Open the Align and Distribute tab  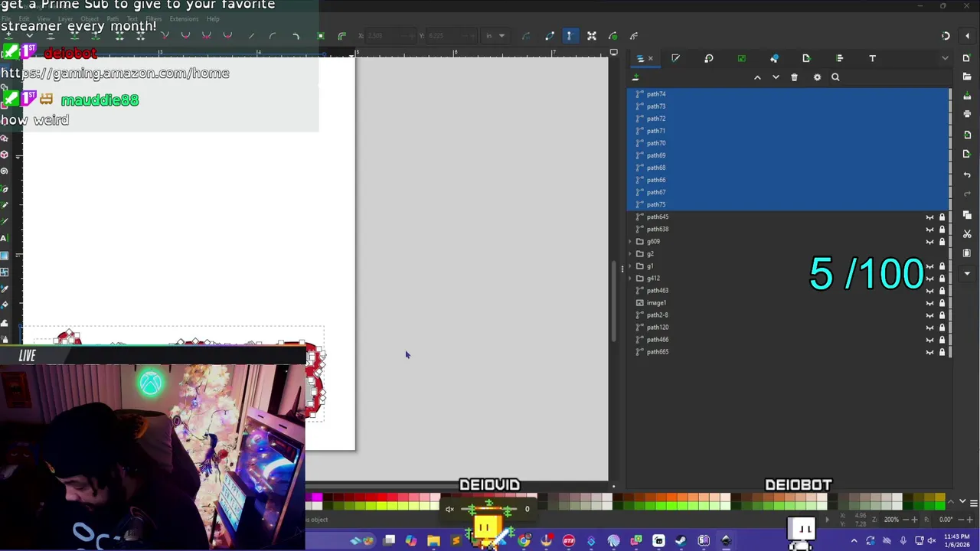coord(839,58)
